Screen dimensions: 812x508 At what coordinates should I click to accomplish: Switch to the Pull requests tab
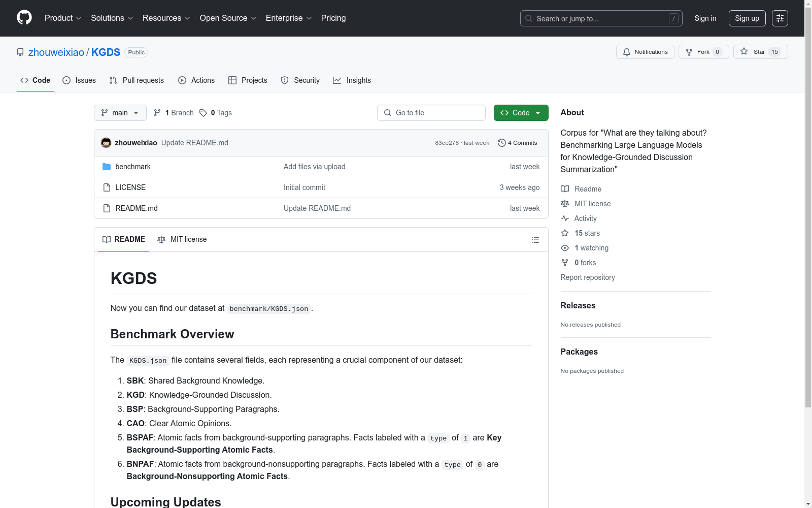tap(137, 80)
